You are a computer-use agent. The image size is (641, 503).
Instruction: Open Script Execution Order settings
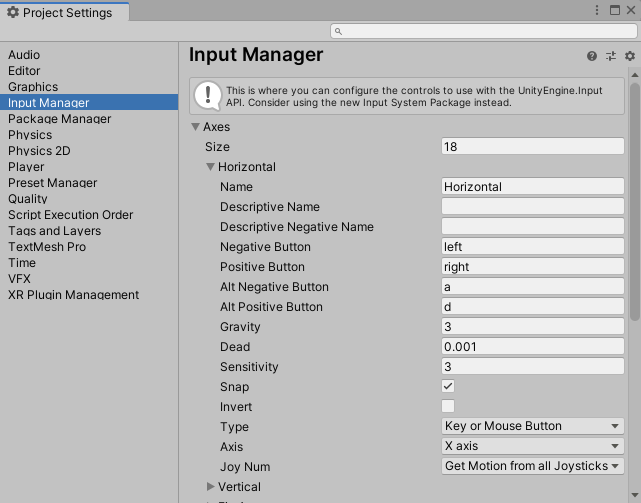89,215
